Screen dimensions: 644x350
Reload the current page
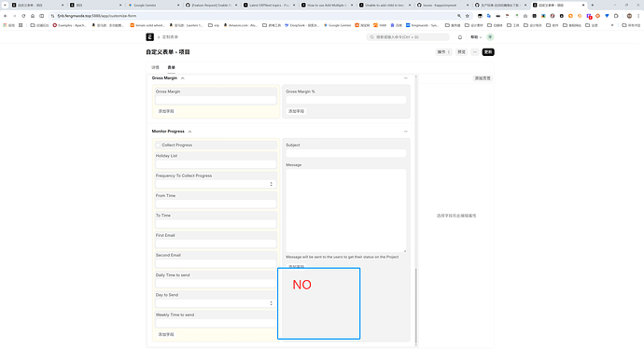23,16
